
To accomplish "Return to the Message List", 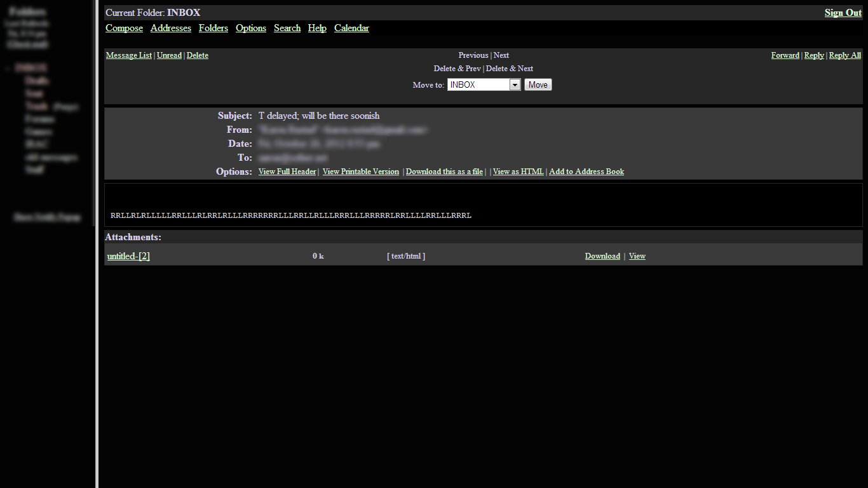I will (128, 55).
